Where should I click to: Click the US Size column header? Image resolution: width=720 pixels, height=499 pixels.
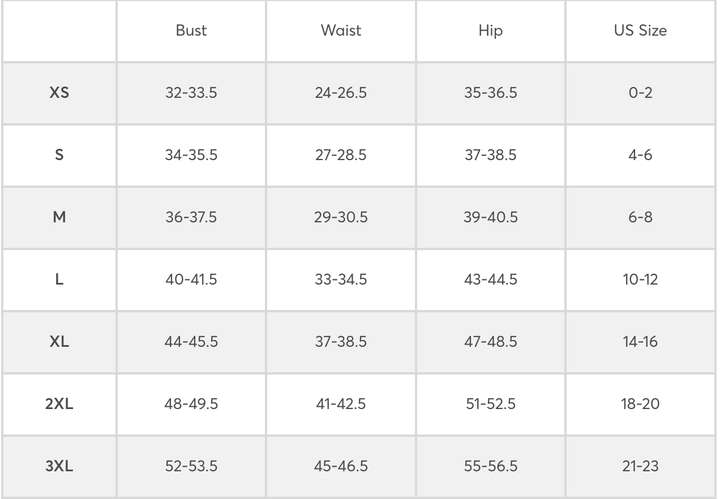click(x=640, y=30)
